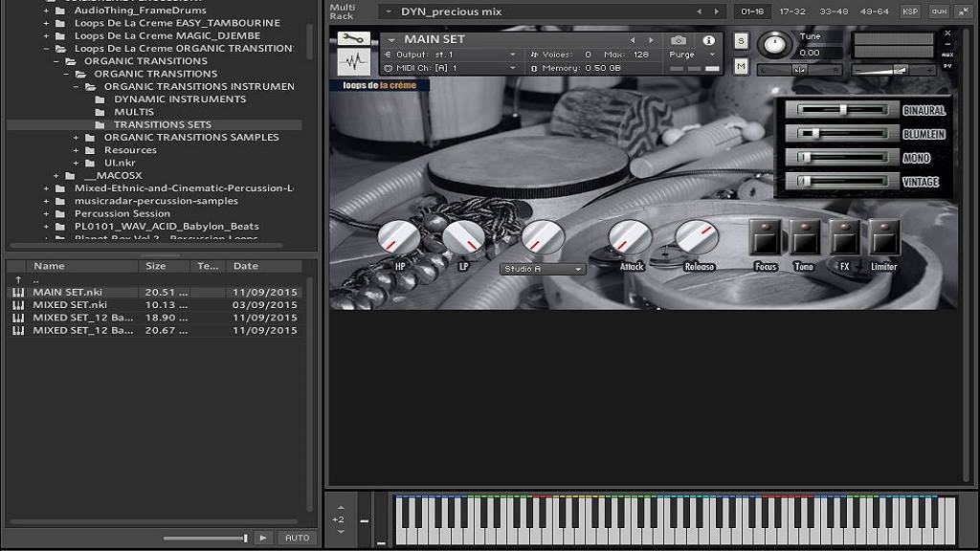Image resolution: width=980 pixels, height=551 pixels.
Task: Mute the instrument with the M button
Action: click(741, 65)
